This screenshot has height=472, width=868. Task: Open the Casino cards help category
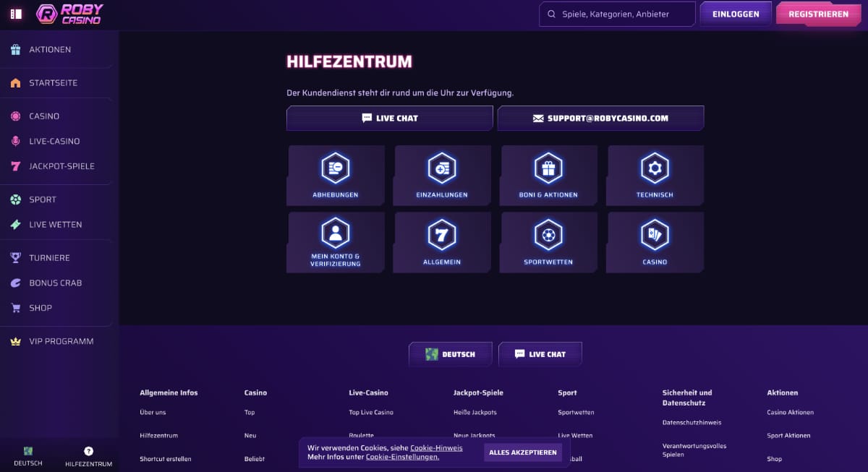pos(655,242)
